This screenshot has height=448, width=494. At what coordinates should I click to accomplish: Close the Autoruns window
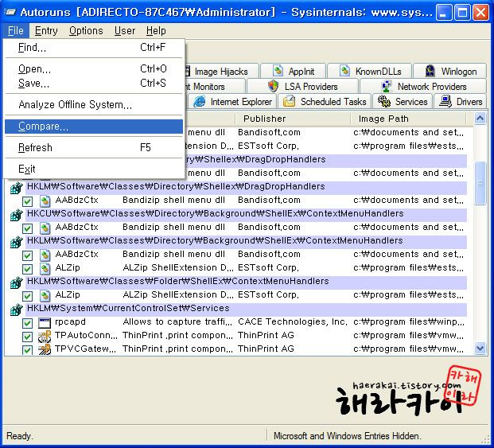[x=481, y=13]
